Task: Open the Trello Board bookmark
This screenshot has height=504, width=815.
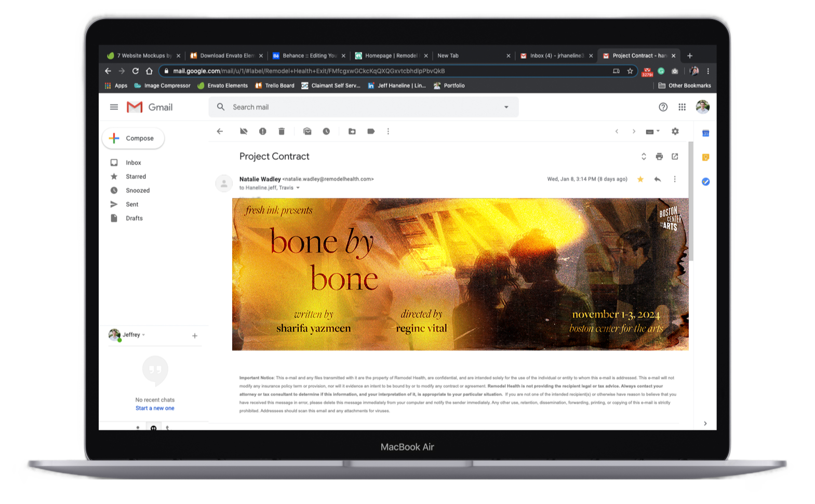Action: [x=275, y=86]
